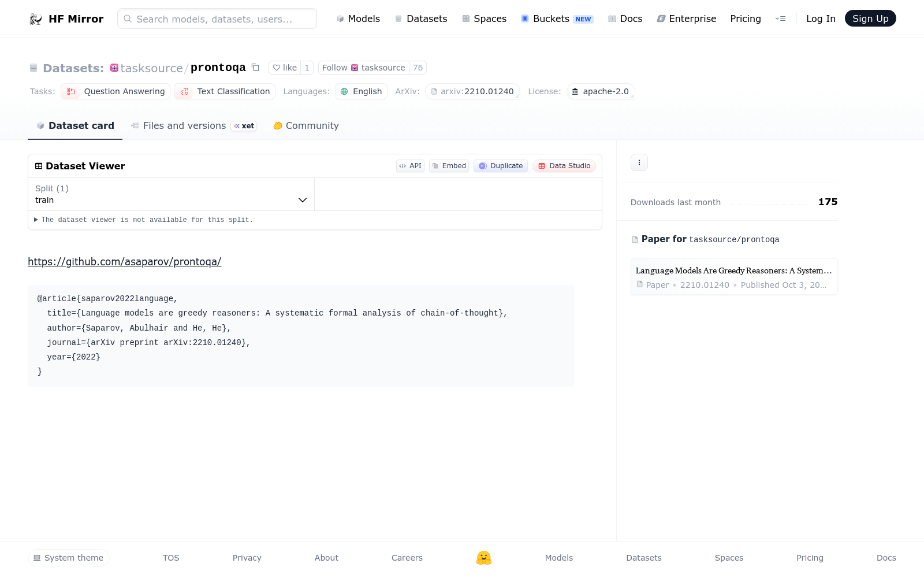Click the tasksource organization avatar icon
The height and width of the screenshot is (578, 924).
pyautogui.click(x=114, y=68)
